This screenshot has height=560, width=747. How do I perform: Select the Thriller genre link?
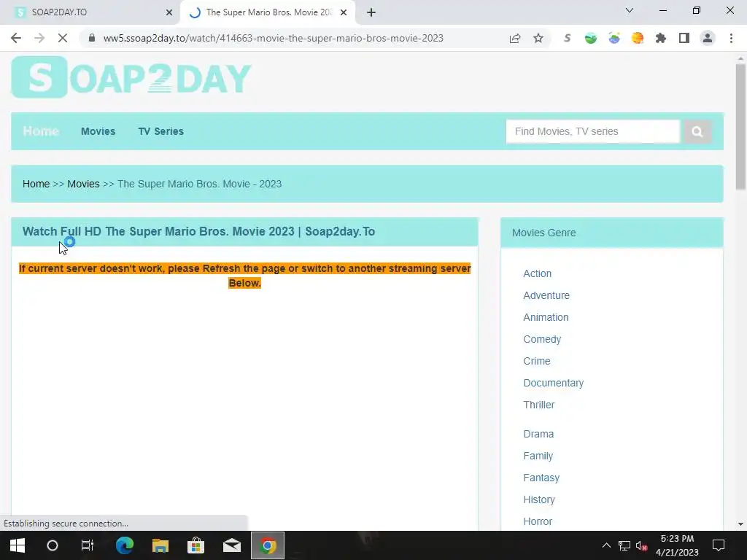539,405
